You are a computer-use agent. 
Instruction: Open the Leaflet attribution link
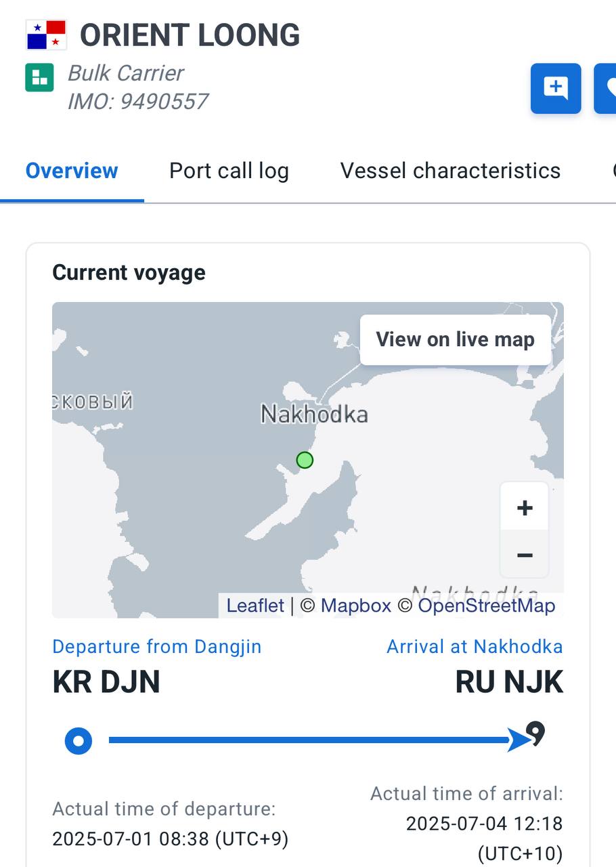pyautogui.click(x=255, y=606)
